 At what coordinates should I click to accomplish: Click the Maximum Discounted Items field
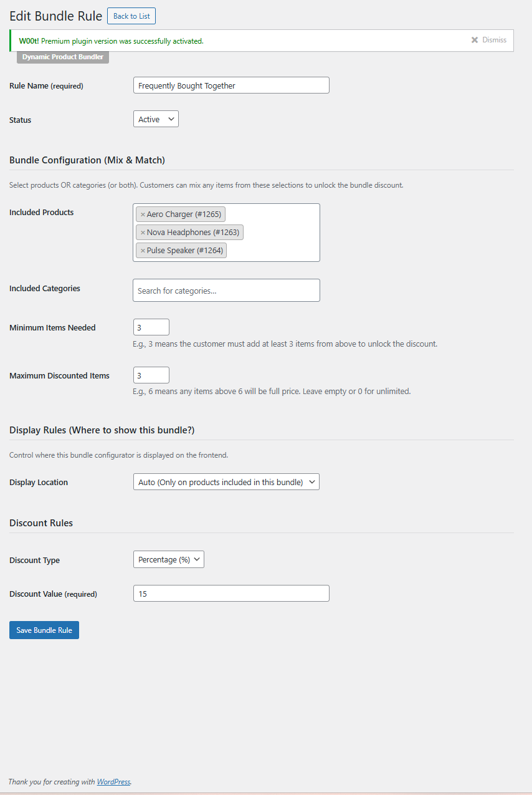[x=151, y=375]
